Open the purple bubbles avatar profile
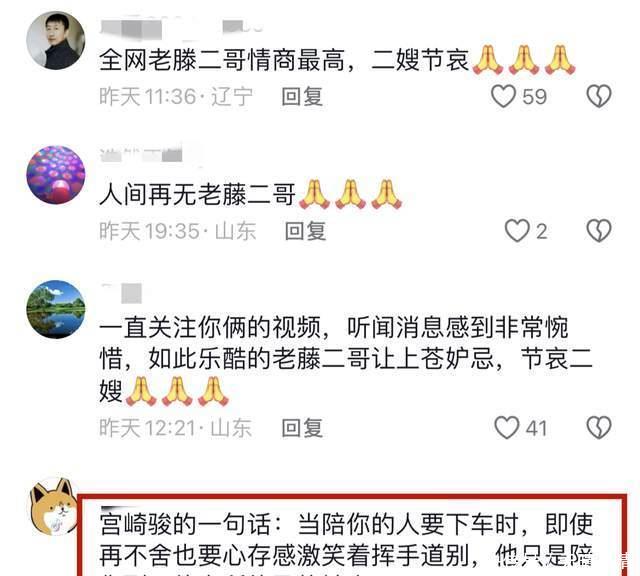 [x=56, y=174]
